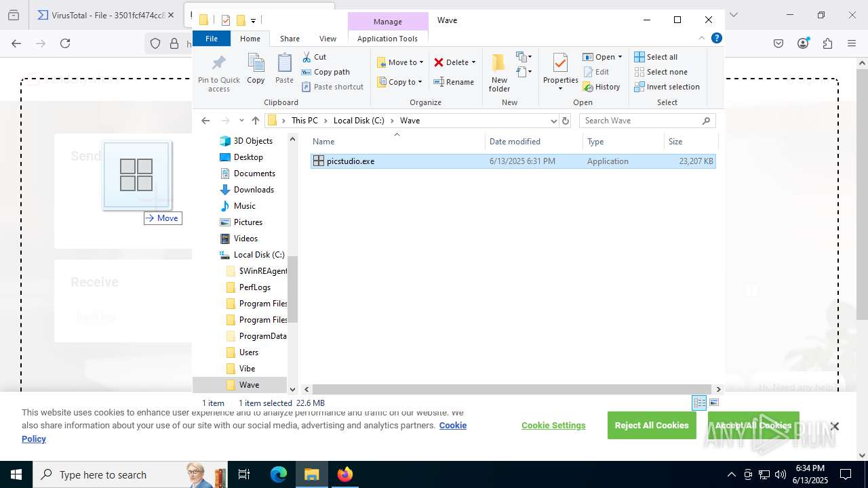Click the Edit ribbon button
This screenshot has height=488, width=868.
coord(596,72)
